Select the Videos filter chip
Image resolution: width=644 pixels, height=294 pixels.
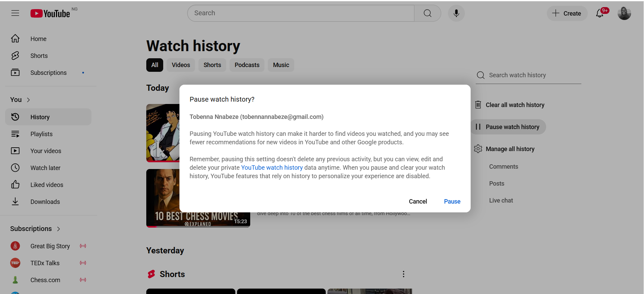tap(181, 65)
